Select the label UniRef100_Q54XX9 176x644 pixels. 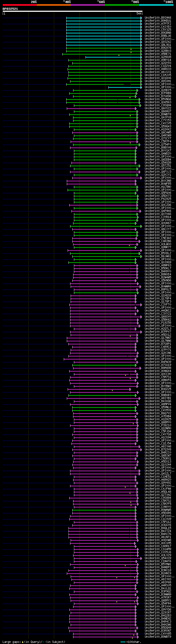pyautogui.click(x=158, y=558)
